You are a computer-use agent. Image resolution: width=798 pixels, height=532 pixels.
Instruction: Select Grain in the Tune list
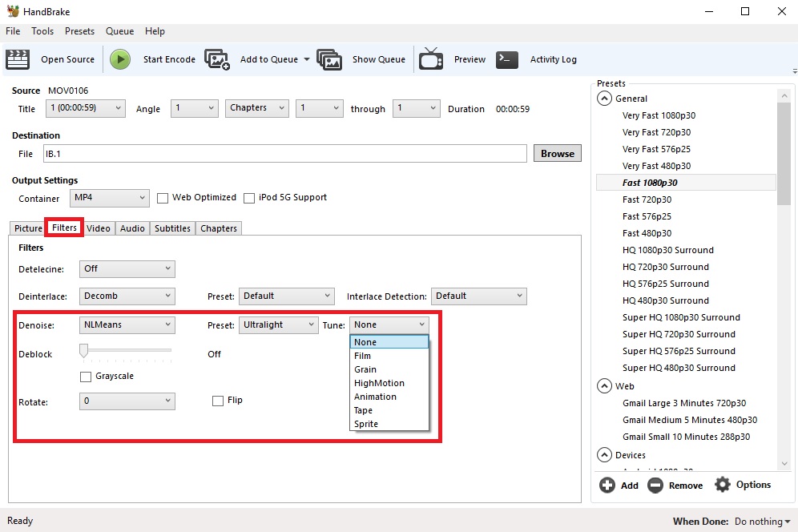pos(389,369)
